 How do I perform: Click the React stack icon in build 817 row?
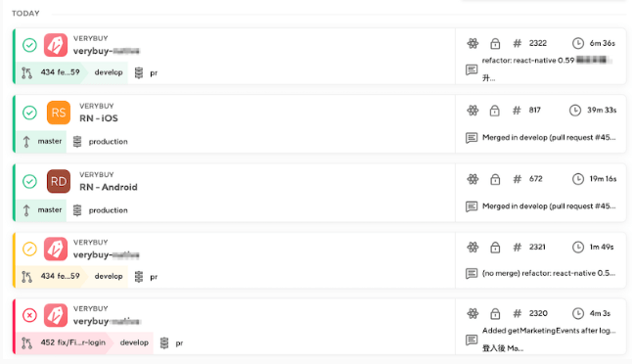pos(473,111)
